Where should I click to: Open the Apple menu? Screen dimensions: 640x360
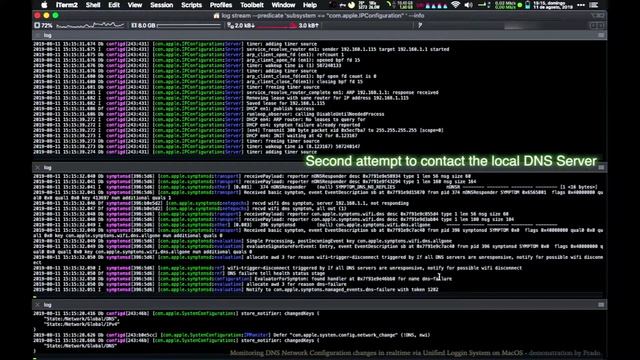[x=44, y=5]
